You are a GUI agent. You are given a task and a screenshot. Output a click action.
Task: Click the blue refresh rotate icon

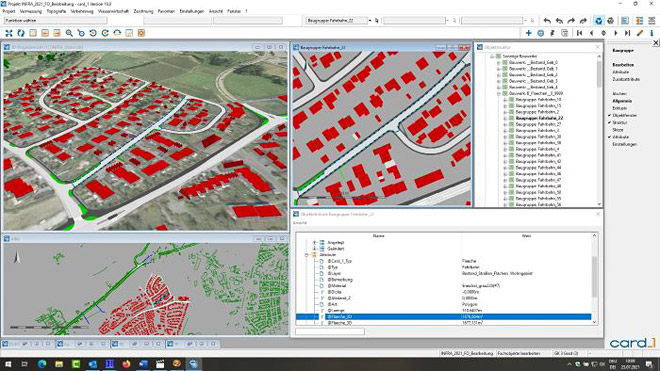pyautogui.click(x=21, y=33)
